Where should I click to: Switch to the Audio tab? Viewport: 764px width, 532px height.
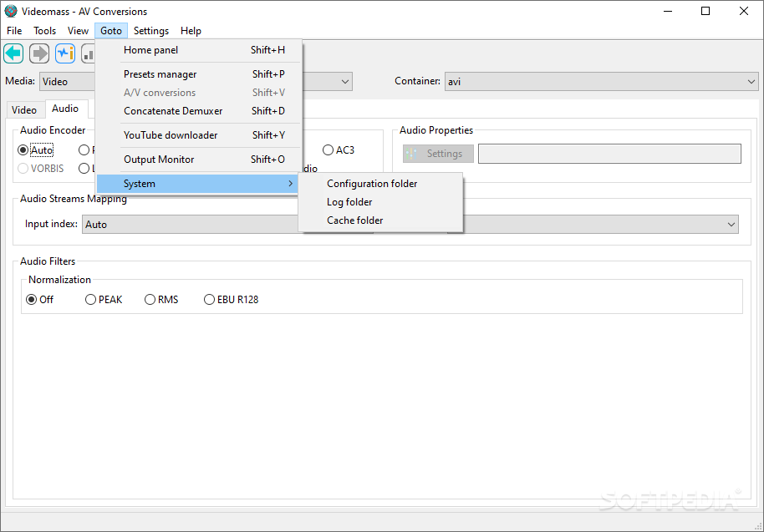[x=65, y=109]
